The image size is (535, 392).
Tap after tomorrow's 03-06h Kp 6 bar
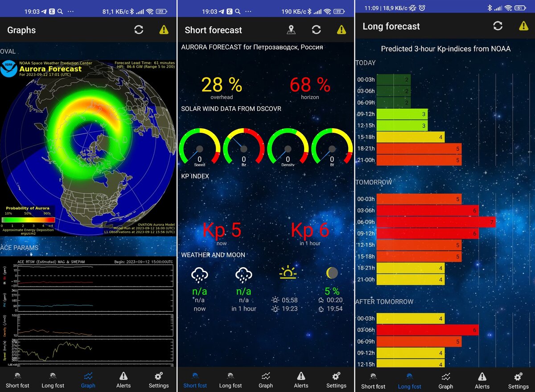pyautogui.click(x=427, y=330)
